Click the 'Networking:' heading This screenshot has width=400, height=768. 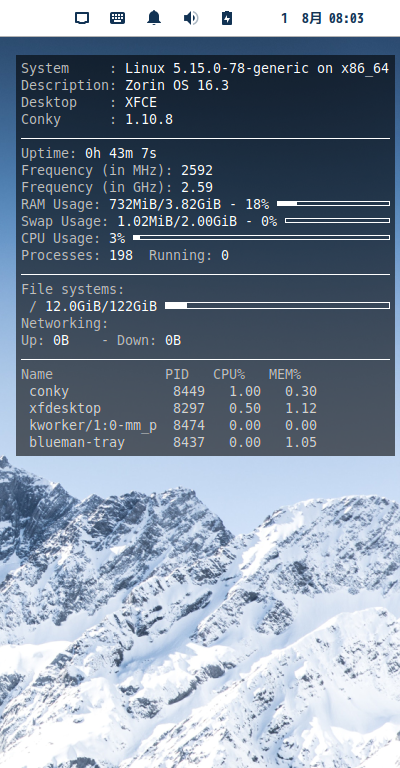tap(65, 324)
